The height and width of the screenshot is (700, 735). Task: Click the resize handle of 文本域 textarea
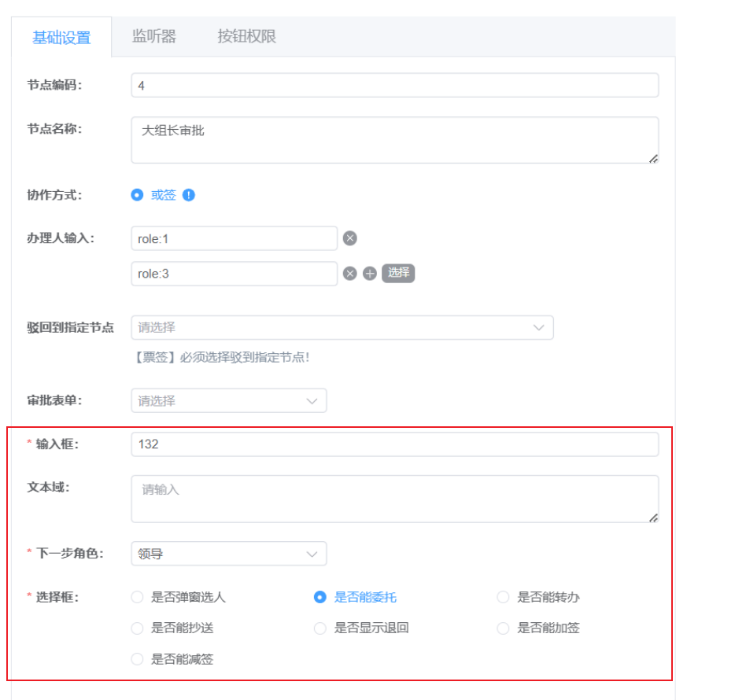tap(653, 517)
